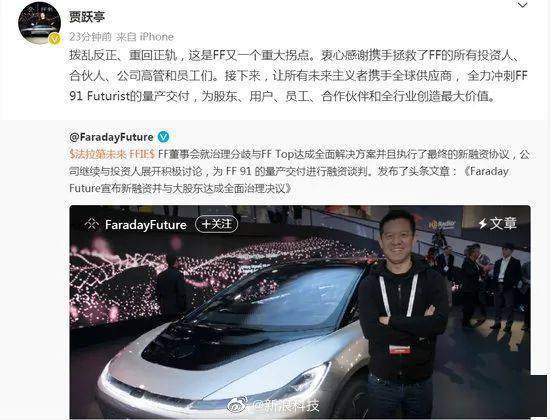Open the FaradayFuture name on article card
Screen dimensions: 550x420
pos(146,225)
